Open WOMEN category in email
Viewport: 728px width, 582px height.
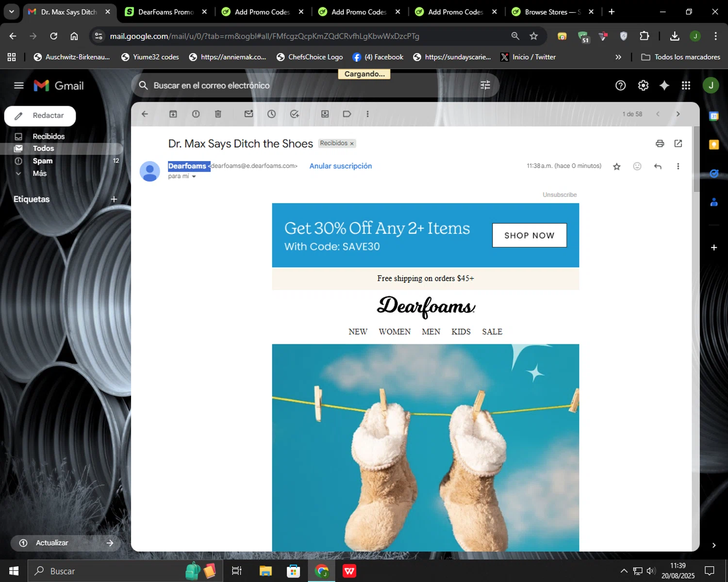[395, 332]
